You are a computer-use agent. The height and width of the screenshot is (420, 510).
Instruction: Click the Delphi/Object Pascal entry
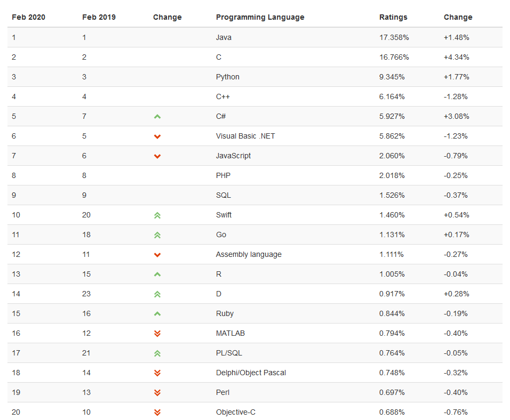(x=251, y=373)
